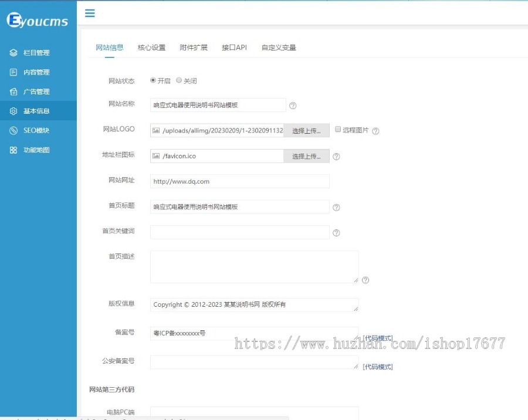Click the 网站名称 input field

pos(218,105)
